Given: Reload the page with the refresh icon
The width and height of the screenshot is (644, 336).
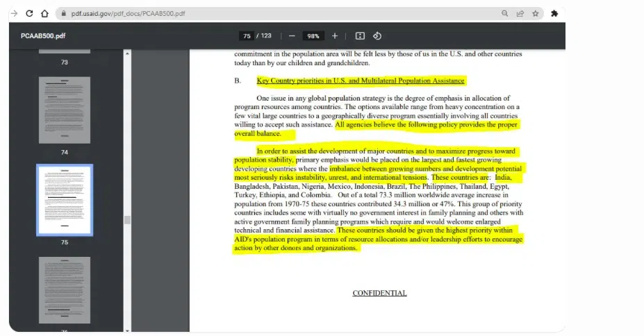Looking at the screenshot, I should click(29, 13).
